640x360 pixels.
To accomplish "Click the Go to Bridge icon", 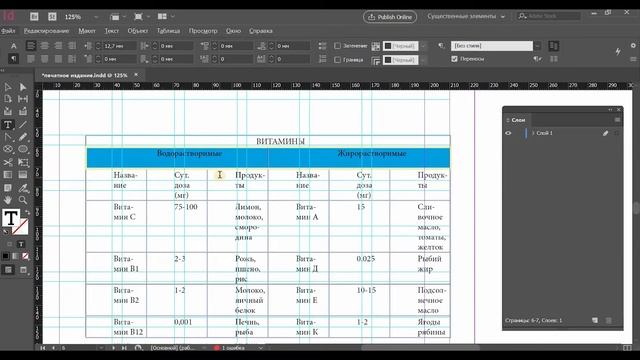I will pos(34,16).
